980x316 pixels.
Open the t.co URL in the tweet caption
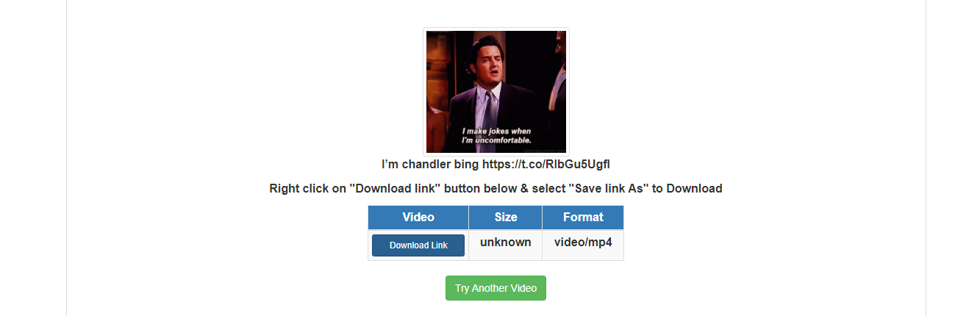(546, 164)
